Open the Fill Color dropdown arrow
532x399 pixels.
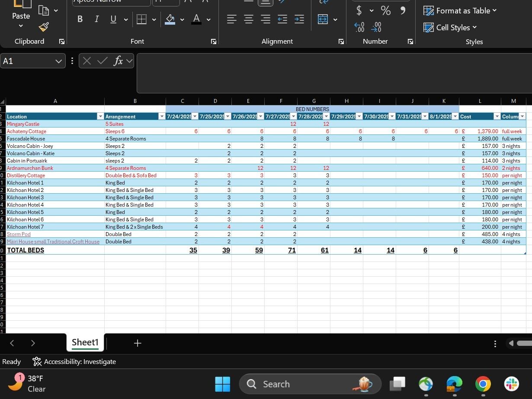pos(182,19)
